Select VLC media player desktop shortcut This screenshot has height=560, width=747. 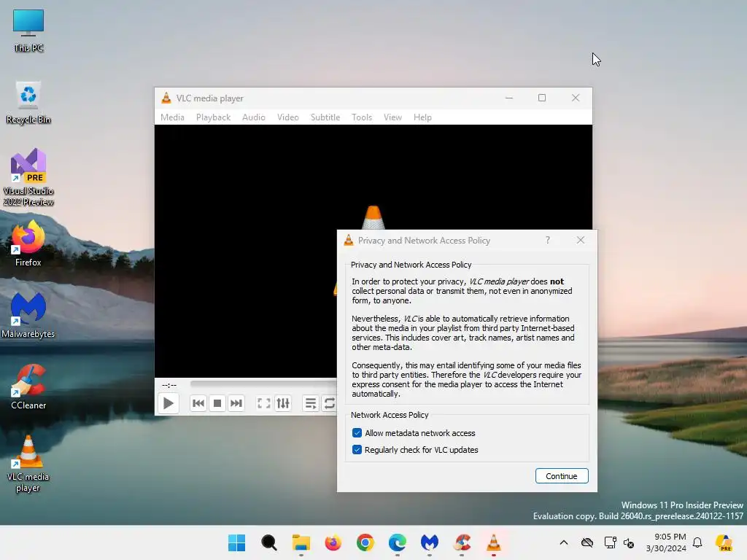pyautogui.click(x=28, y=463)
